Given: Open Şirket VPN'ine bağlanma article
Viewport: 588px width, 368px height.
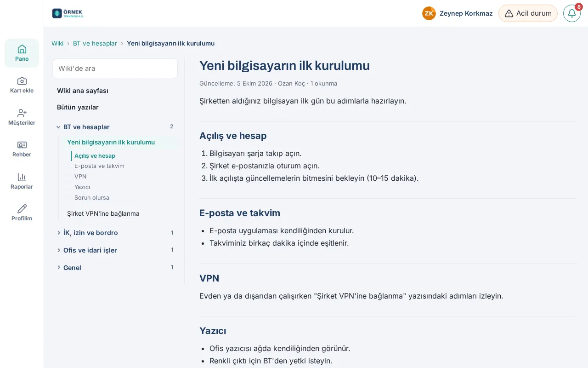Looking at the screenshot, I should point(103,213).
